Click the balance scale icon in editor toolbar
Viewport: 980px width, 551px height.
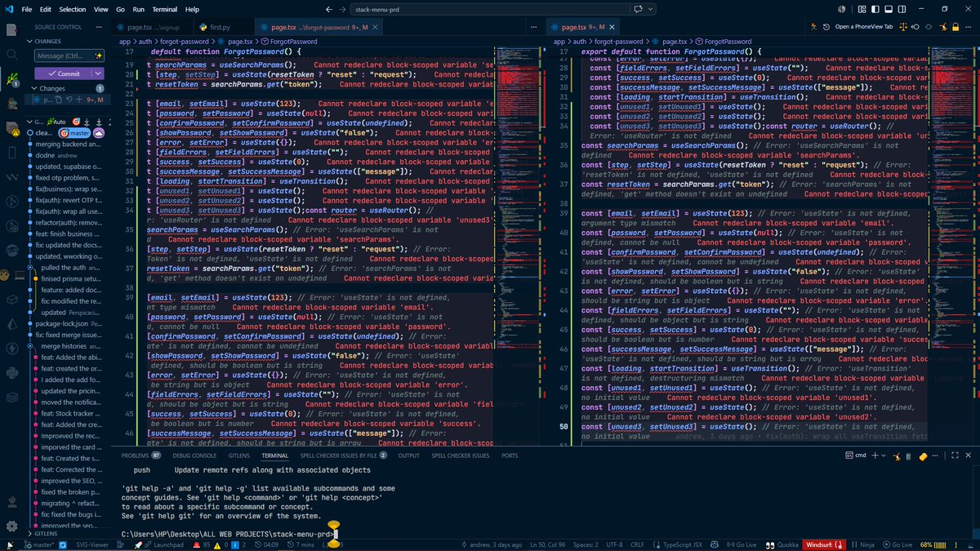pyautogui.click(x=903, y=27)
